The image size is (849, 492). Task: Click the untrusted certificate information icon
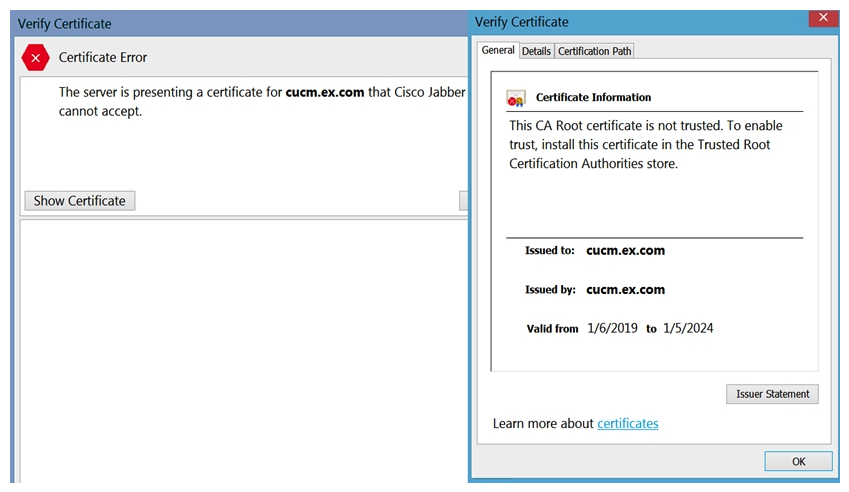click(x=515, y=98)
